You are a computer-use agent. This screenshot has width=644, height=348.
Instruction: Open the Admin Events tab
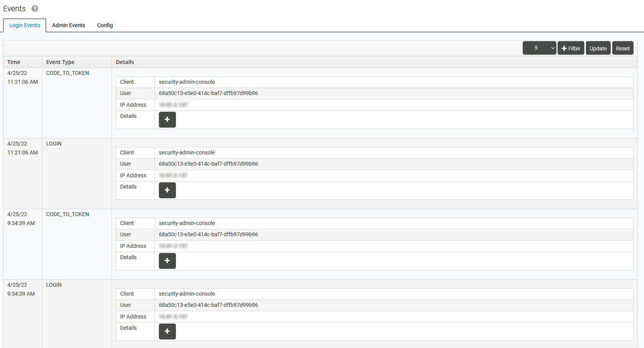click(x=69, y=25)
